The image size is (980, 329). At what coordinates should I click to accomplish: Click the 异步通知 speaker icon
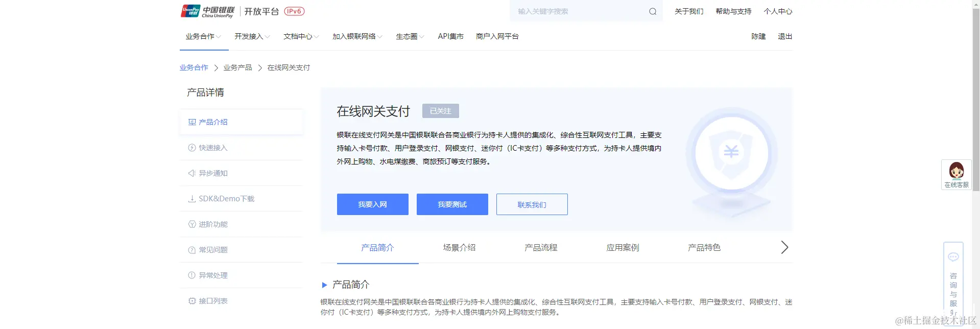[x=192, y=173]
